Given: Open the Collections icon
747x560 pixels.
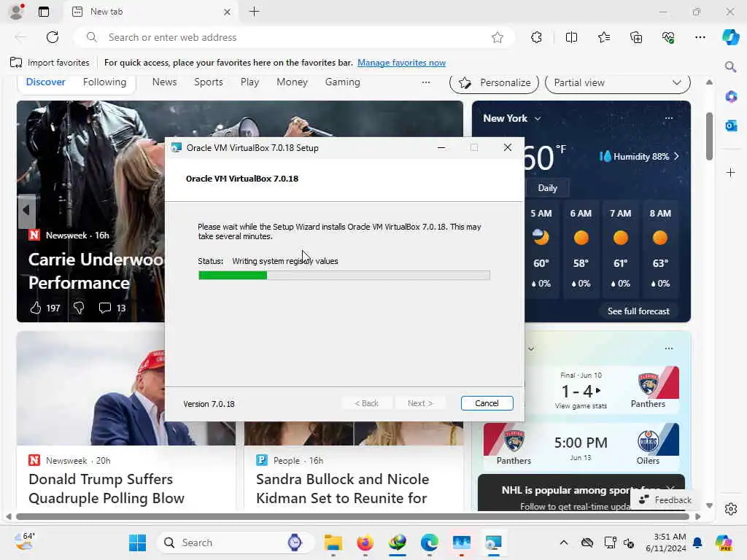Looking at the screenshot, I should (x=636, y=37).
